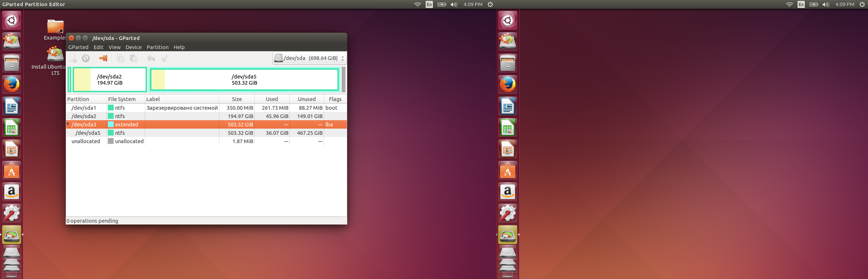The width and height of the screenshot is (868, 279).
Task: Click the orange Resize/Move toolbar icon
Action: pos(103,58)
